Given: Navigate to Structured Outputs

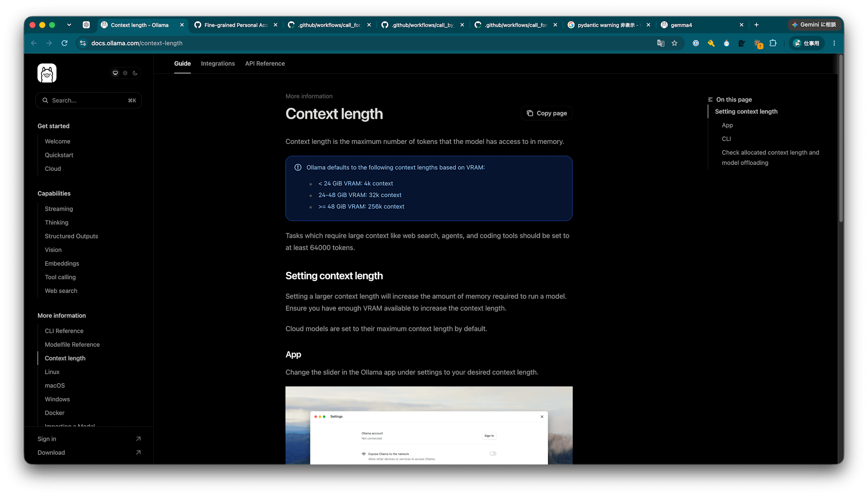Looking at the screenshot, I should pyautogui.click(x=71, y=236).
